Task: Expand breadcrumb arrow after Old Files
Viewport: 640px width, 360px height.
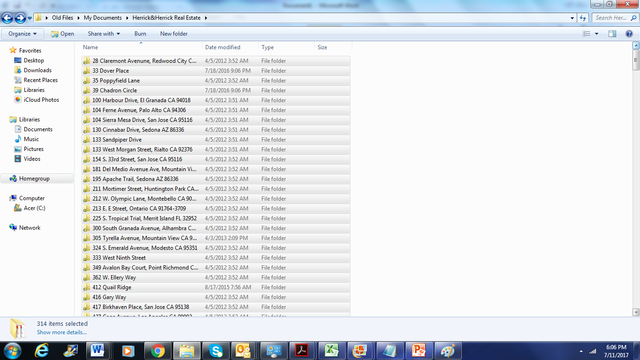Action: [78, 18]
